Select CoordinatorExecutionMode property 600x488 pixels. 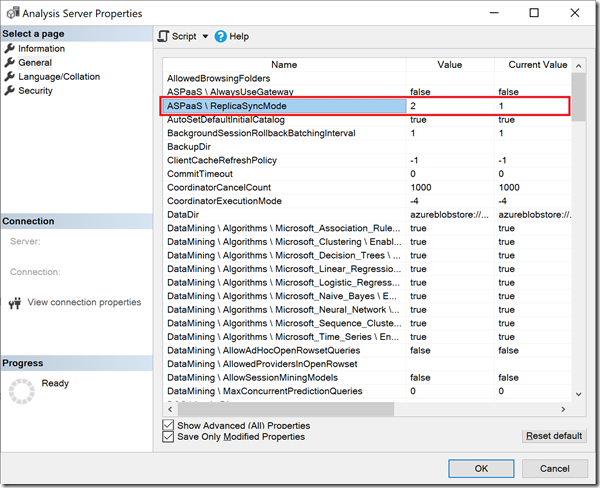[367, 201]
